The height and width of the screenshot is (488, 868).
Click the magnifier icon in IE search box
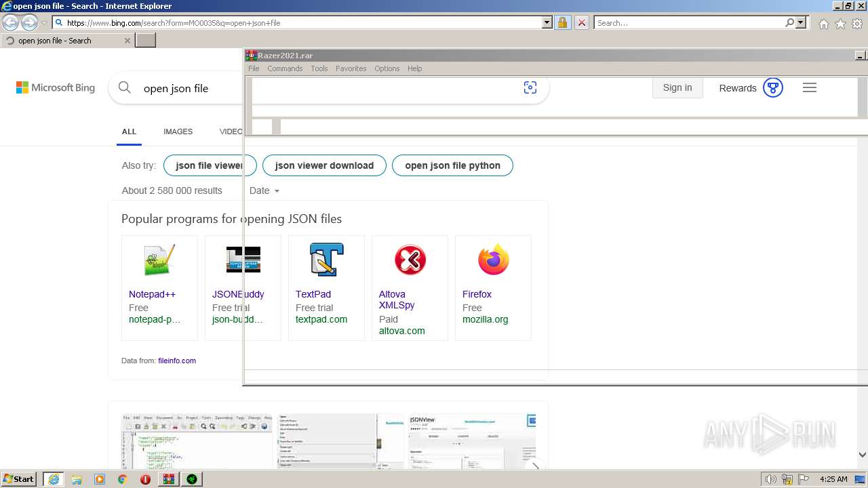[789, 23]
